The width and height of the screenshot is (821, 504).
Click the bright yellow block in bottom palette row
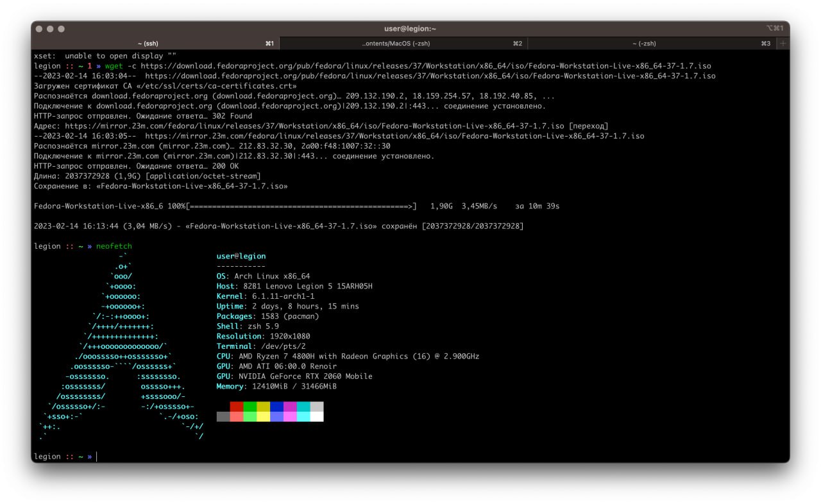[x=263, y=417]
